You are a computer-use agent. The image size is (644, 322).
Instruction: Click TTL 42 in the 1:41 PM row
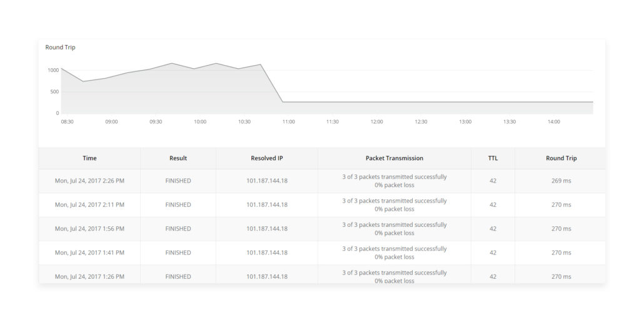493,253
